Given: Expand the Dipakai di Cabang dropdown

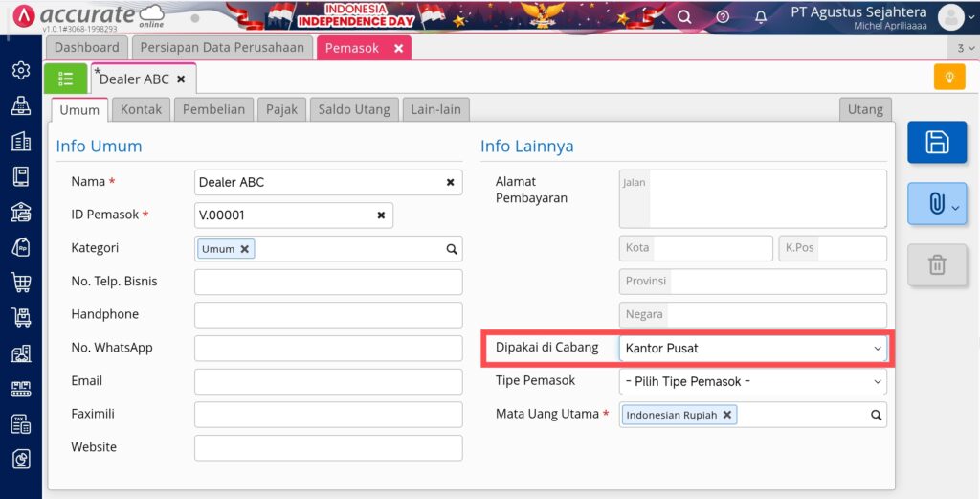Looking at the screenshot, I should pyautogui.click(x=752, y=349).
